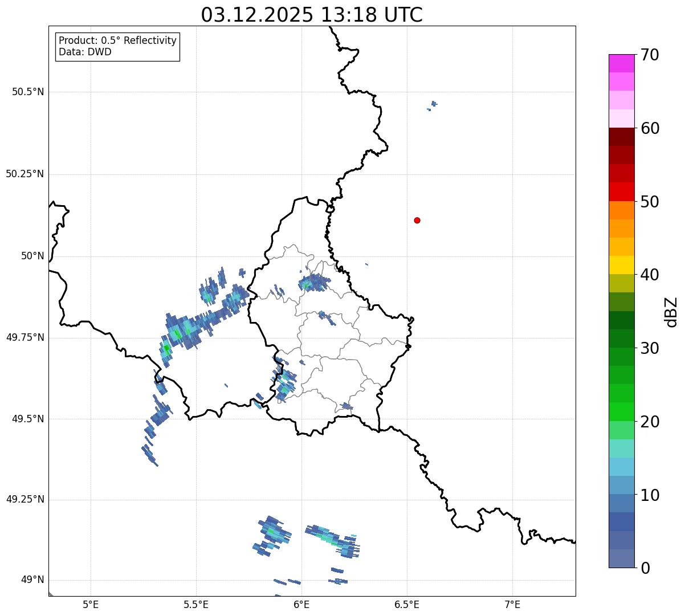The image size is (685, 616).
Task: Click the longitude label 6.5°E
Action: (x=407, y=604)
